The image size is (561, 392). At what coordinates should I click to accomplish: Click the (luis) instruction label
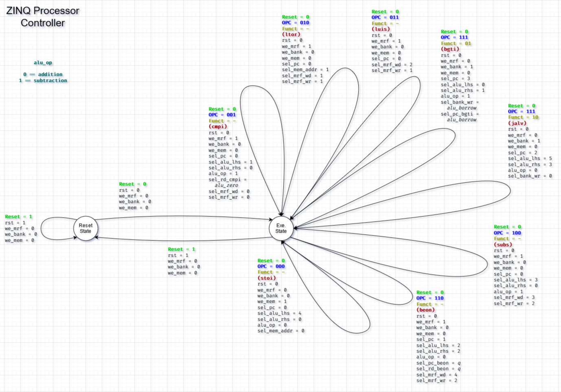pos(381,29)
